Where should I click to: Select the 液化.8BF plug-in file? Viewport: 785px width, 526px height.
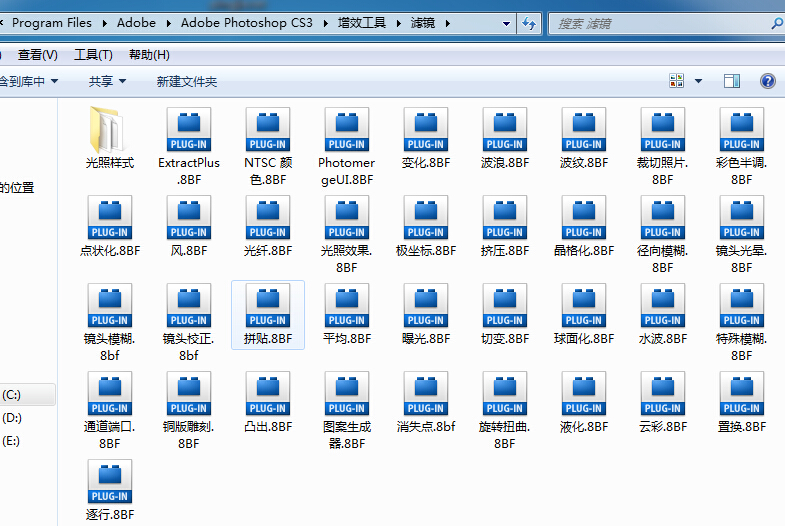[x=584, y=401]
